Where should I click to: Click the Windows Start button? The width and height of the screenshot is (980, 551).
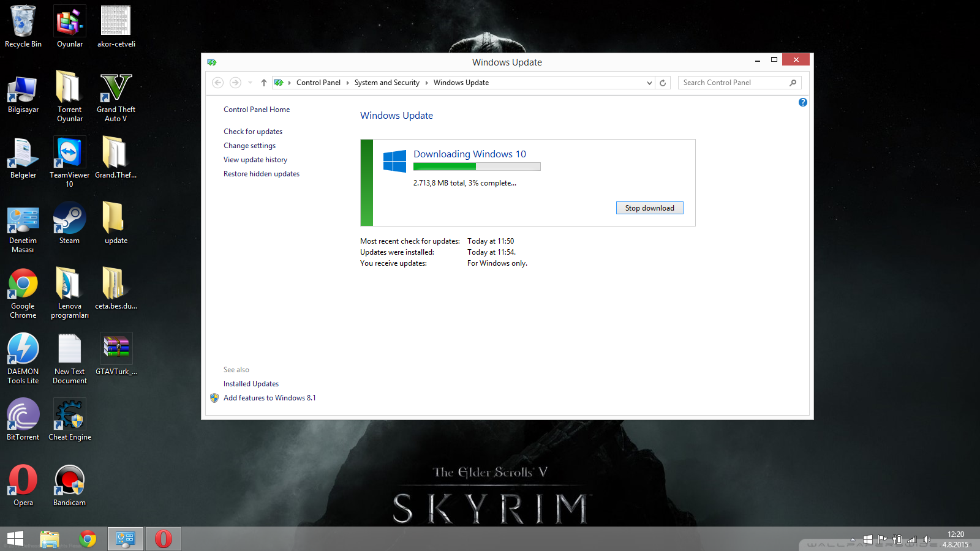pos(15,539)
